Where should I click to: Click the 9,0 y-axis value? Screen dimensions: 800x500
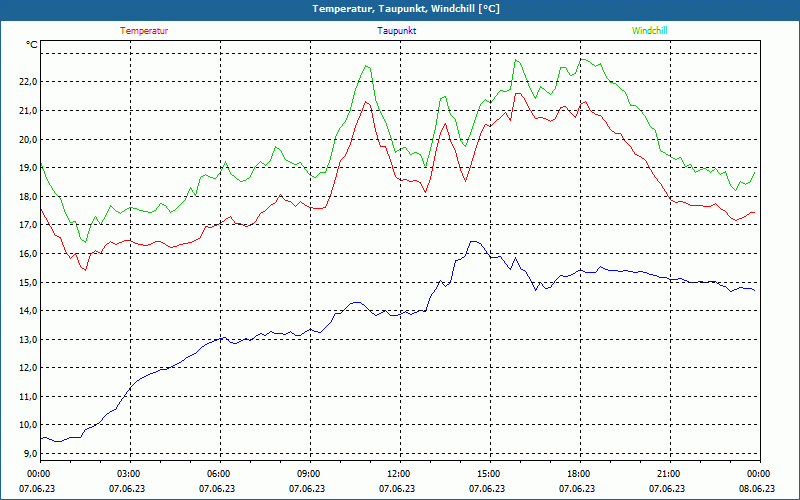click(31, 453)
